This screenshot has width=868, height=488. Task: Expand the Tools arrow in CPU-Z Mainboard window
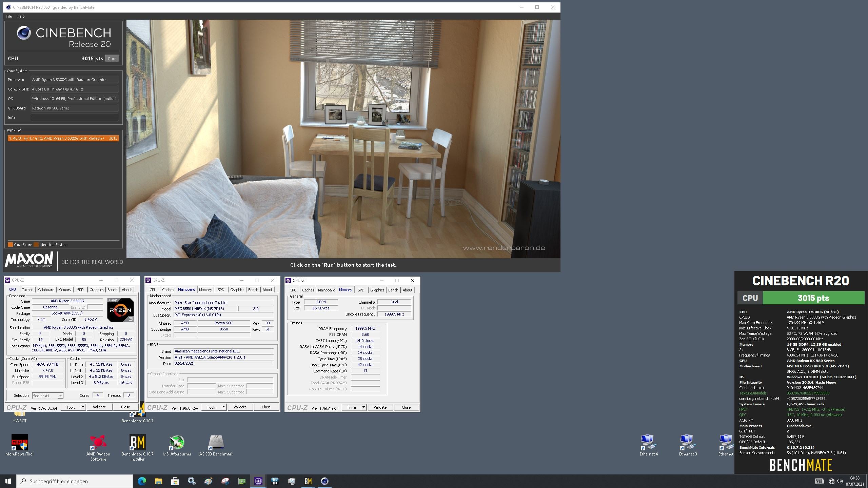click(x=223, y=407)
